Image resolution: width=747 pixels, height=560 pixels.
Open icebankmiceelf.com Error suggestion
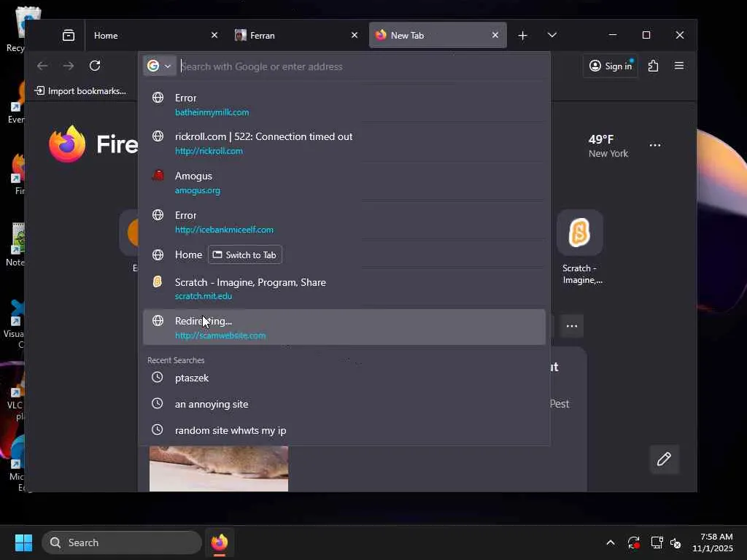pos(344,222)
